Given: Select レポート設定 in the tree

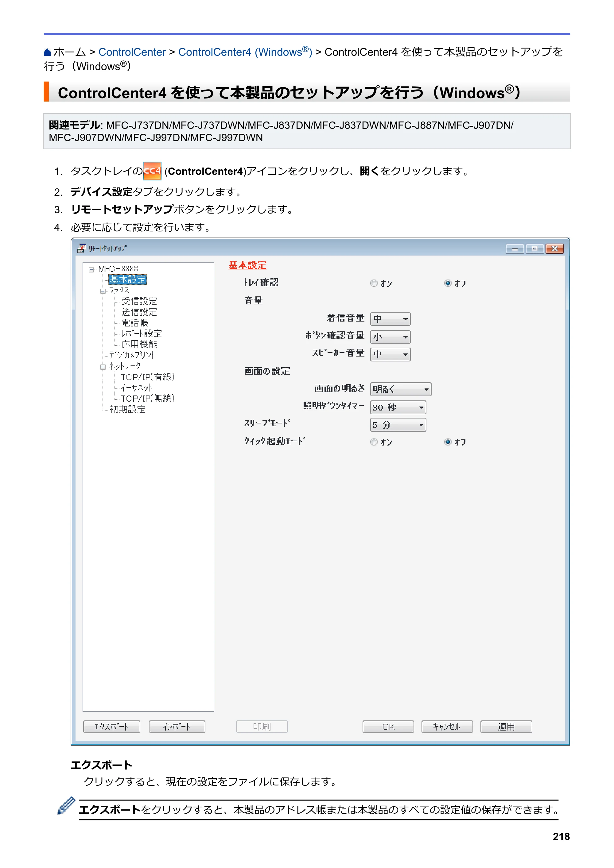Looking at the screenshot, I should 142,334.
